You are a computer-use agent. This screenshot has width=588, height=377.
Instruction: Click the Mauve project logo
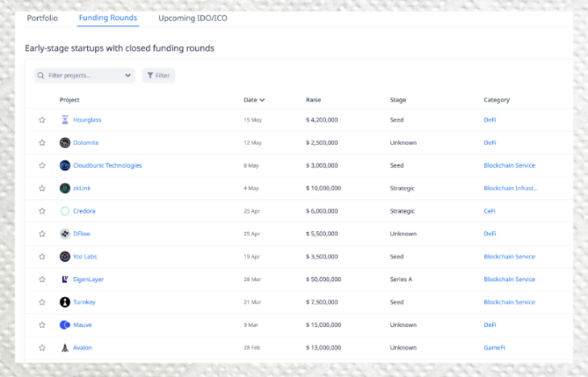point(65,325)
